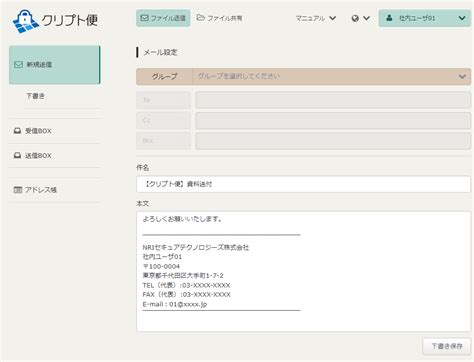Screen dimensions: 474x362
Task: Click into the 本文 message body area
Action: click(x=303, y=271)
